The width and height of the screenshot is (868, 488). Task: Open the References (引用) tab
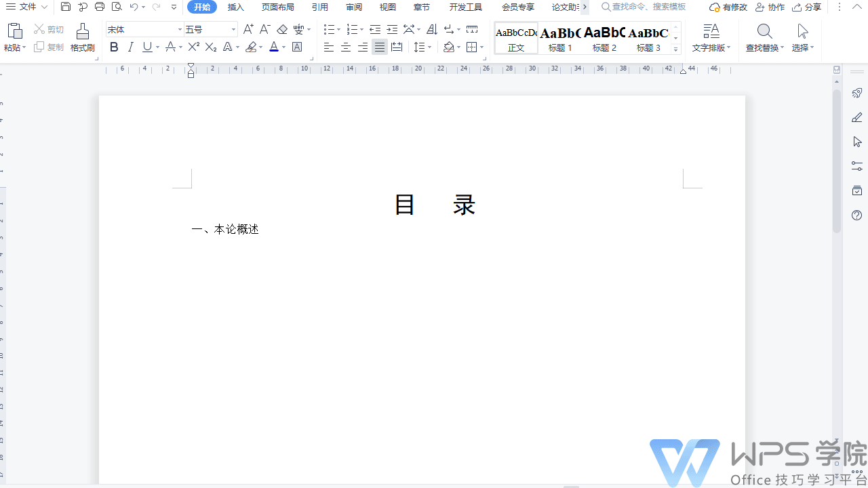pos(320,7)
